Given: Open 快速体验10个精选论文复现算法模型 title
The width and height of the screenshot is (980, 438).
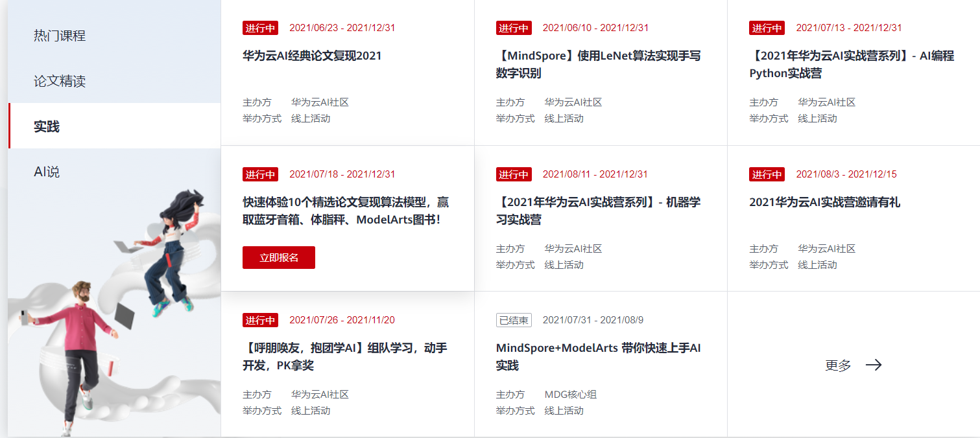Looking at the screenshot, I should point(346,211).
